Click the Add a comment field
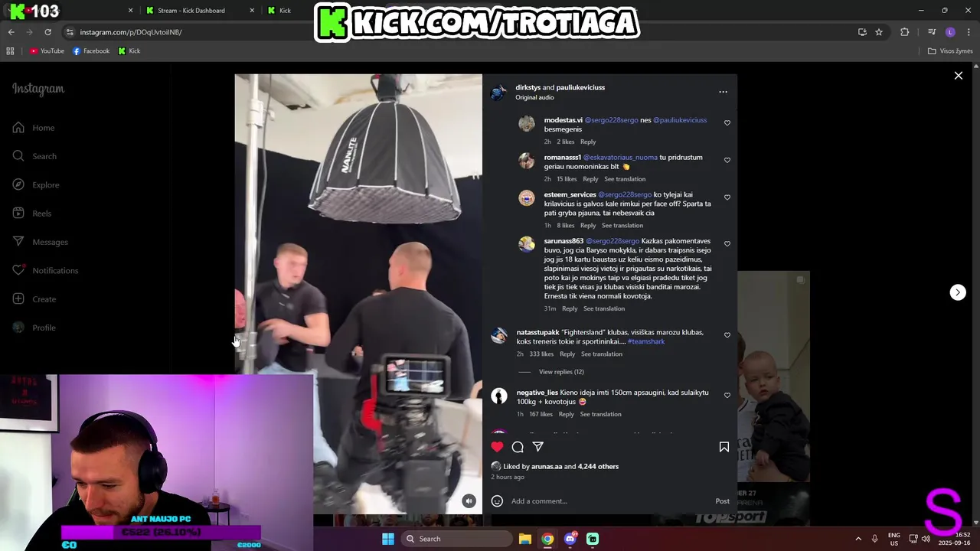This screenshot has width=980, height=551. 609,501
